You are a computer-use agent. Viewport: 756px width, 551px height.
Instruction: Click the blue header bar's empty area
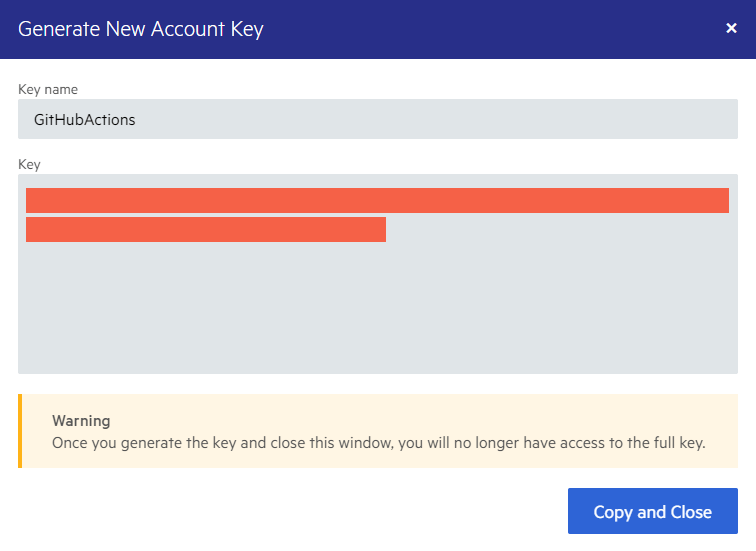pyautogui.click(x=500, y=28)
